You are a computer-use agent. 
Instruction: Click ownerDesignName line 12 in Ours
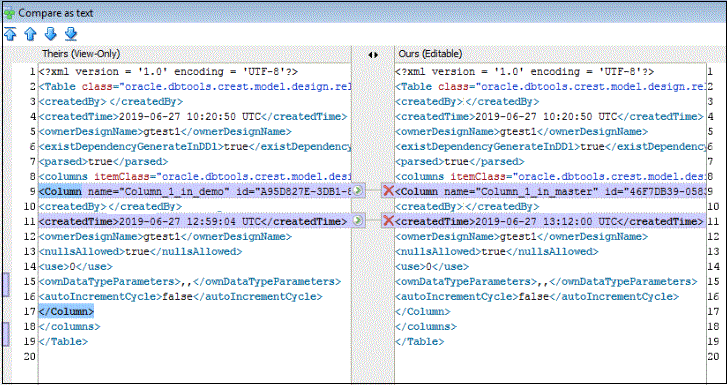[522, 237]
